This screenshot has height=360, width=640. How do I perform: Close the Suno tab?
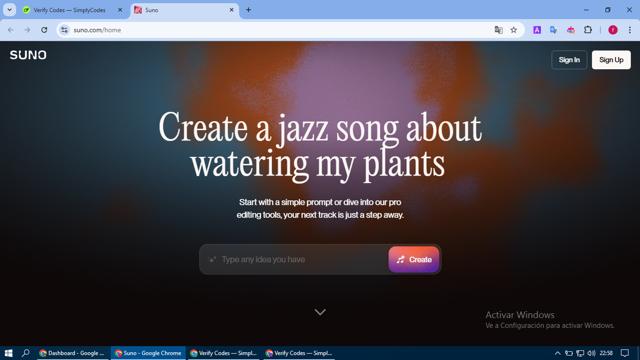(x=231, y=10)
